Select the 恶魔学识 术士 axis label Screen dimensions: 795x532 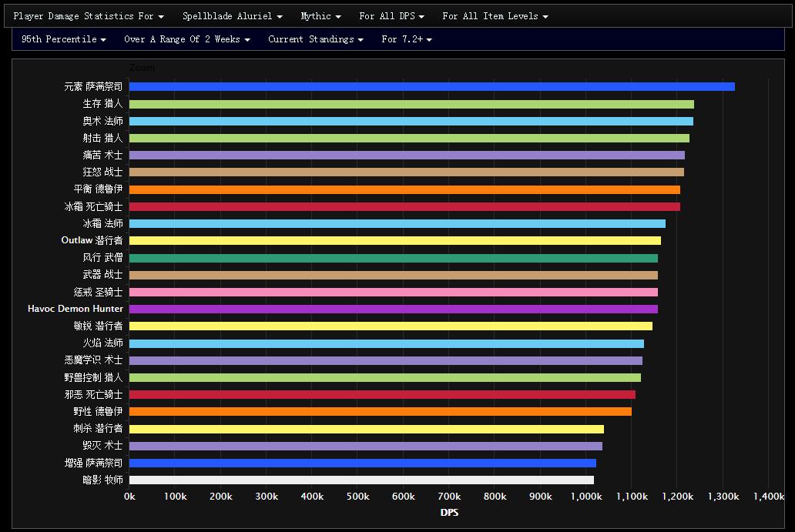(93, 361)
